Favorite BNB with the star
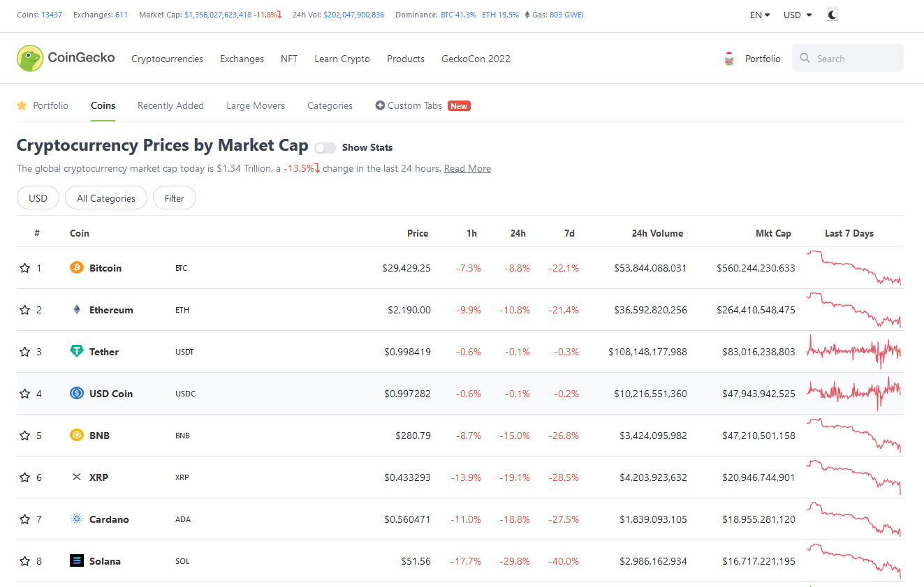Viewport: 924px width, 587px height. pos(25,436)
